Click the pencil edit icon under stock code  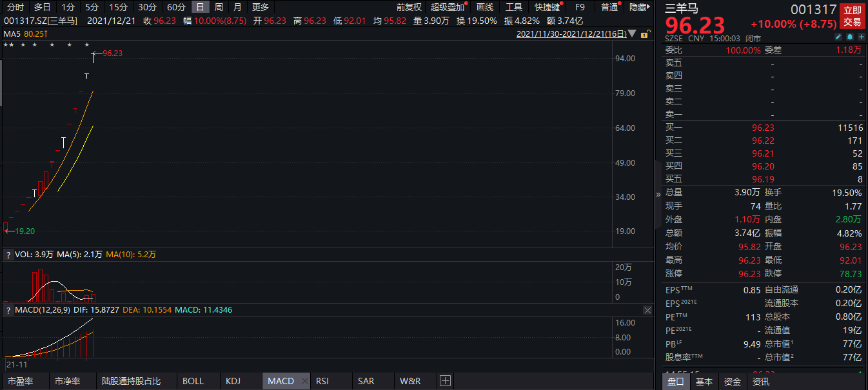pos(838,37)
